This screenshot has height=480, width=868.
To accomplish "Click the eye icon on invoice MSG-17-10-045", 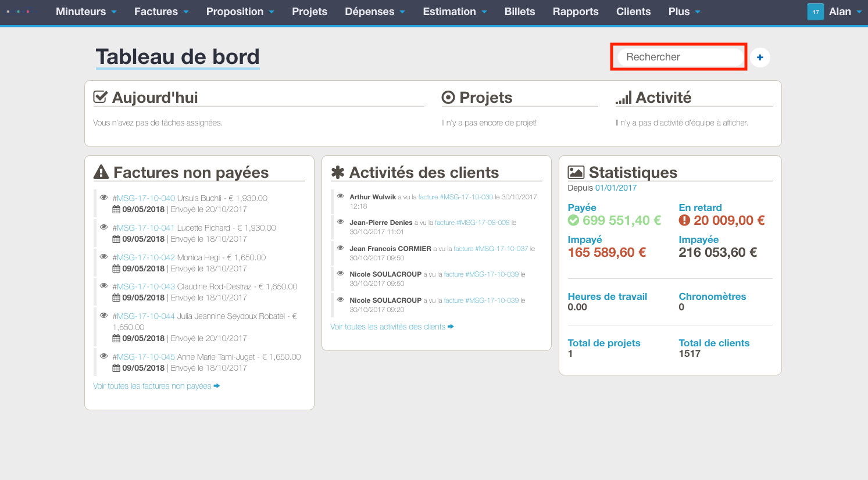I will coord(104,356).
